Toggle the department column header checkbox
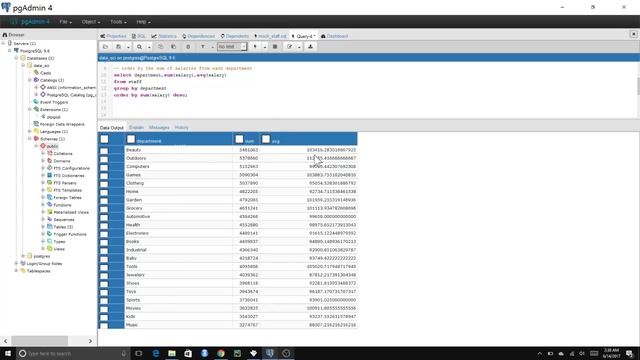 coord(131,139)
